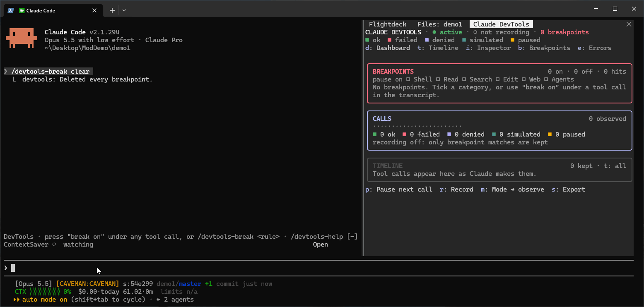Switch to the Flightdeck tab
This screenshot has width=644, height=307.
click(x=388, y=24)
